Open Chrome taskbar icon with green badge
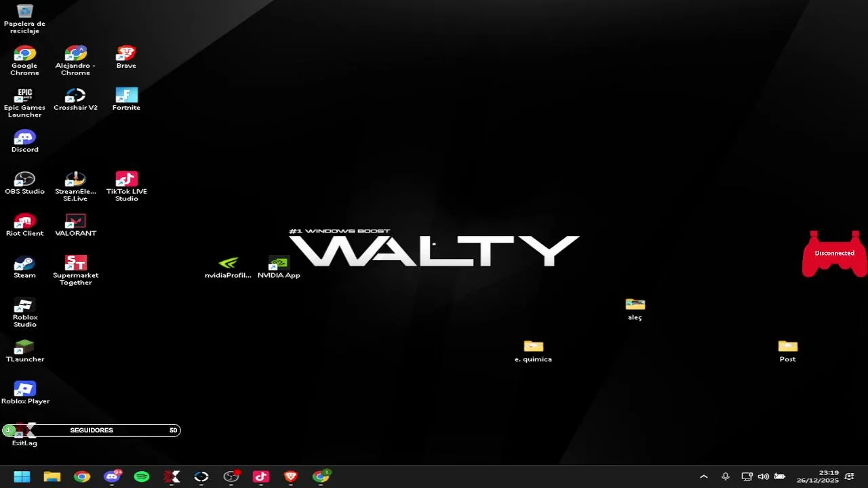The image size is (868, 488). (321, 476)
